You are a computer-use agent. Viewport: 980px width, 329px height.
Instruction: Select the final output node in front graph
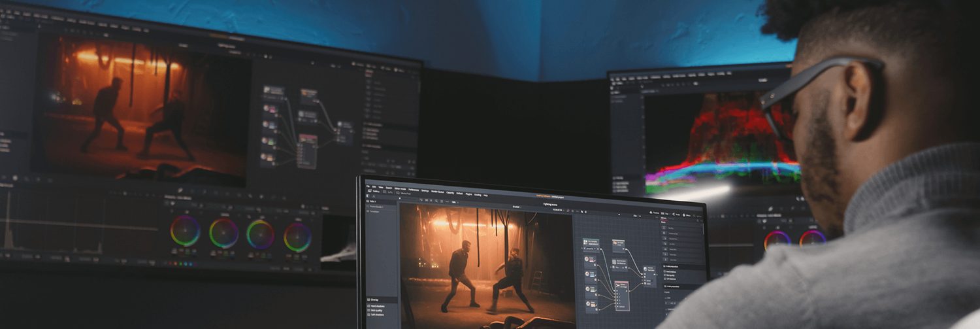pyautogui.click(x=649, y=277)
